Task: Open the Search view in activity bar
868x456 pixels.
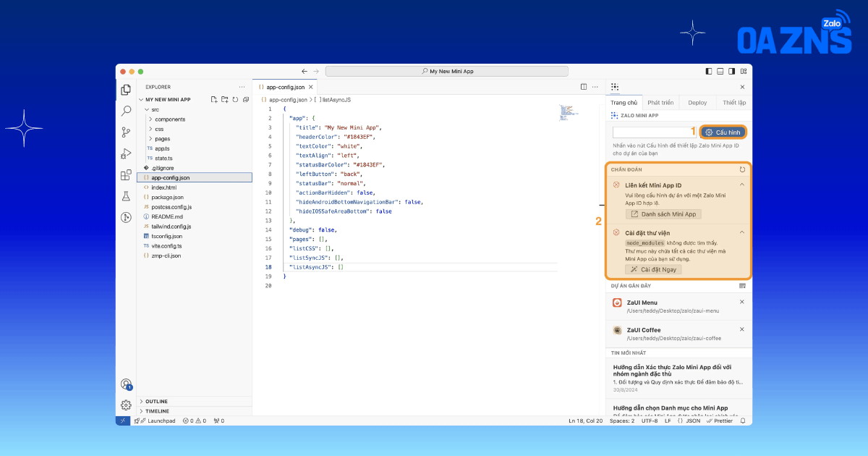Action: pos(126,111)
